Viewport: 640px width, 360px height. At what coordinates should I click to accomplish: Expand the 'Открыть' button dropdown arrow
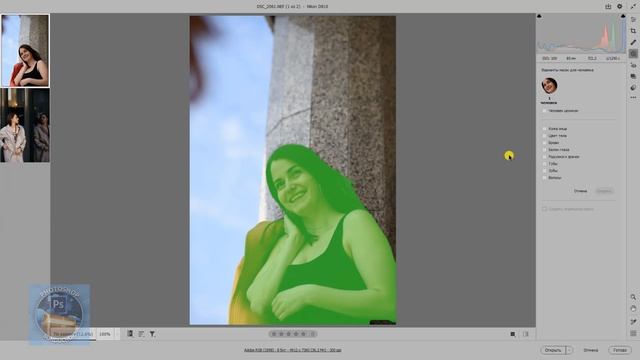569,350
